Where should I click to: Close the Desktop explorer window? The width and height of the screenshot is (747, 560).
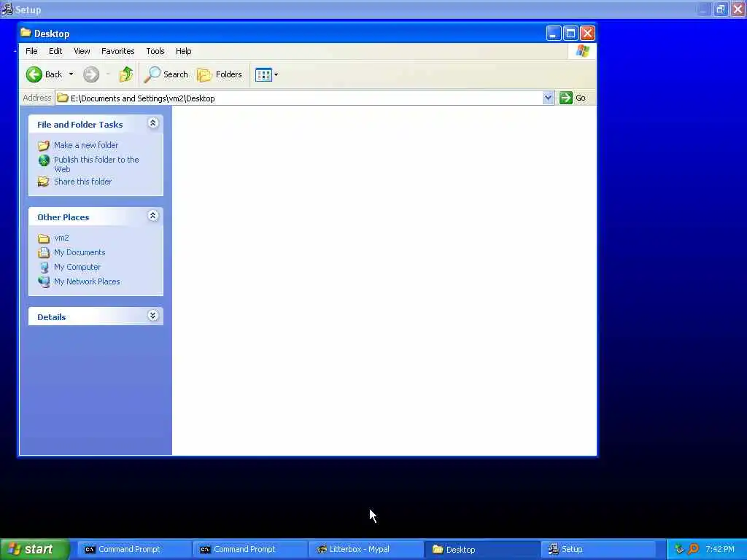(x=587, y=34)
